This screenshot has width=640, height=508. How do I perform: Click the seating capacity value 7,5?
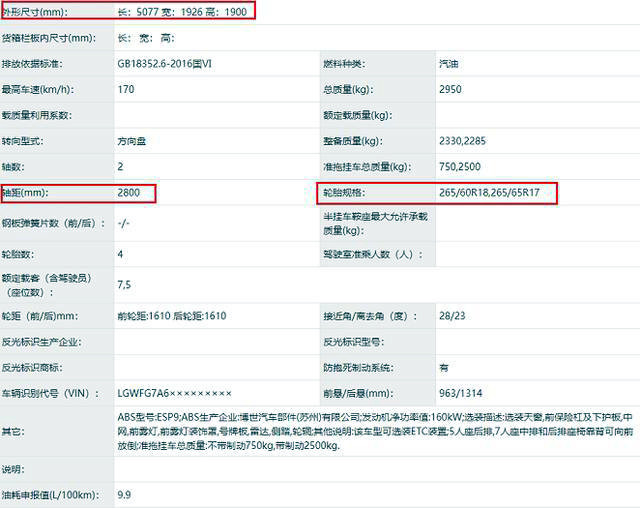pos(124,285)
